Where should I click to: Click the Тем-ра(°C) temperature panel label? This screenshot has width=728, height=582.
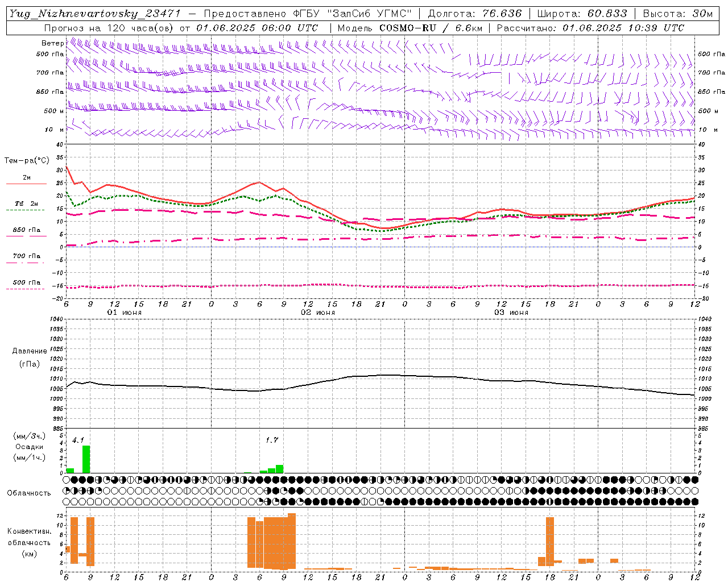pyautogui.click(x=27, y=161)
